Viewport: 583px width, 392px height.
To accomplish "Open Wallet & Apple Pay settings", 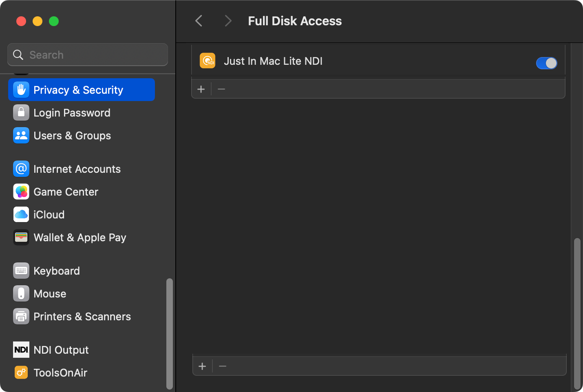I will (x=82, y=237).
